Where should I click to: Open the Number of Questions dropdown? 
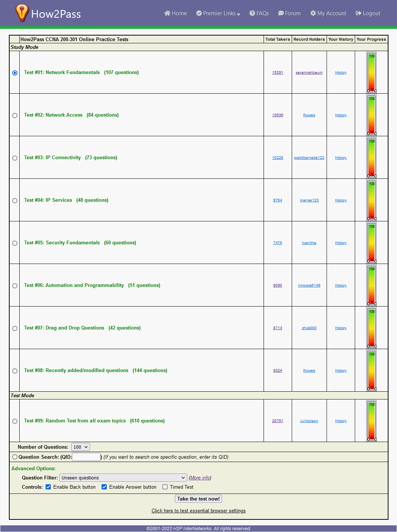(80, 447)
